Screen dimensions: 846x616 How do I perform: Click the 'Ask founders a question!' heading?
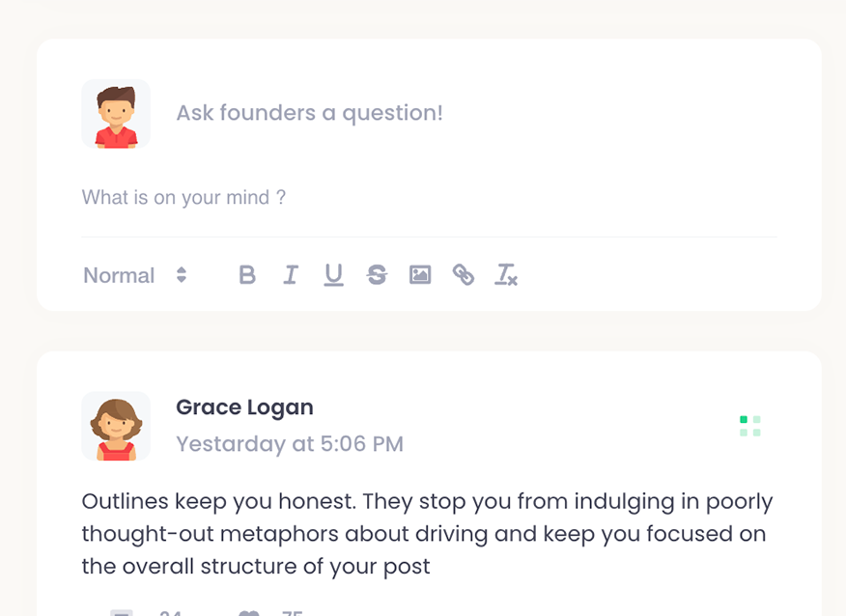tap(309, 113)
